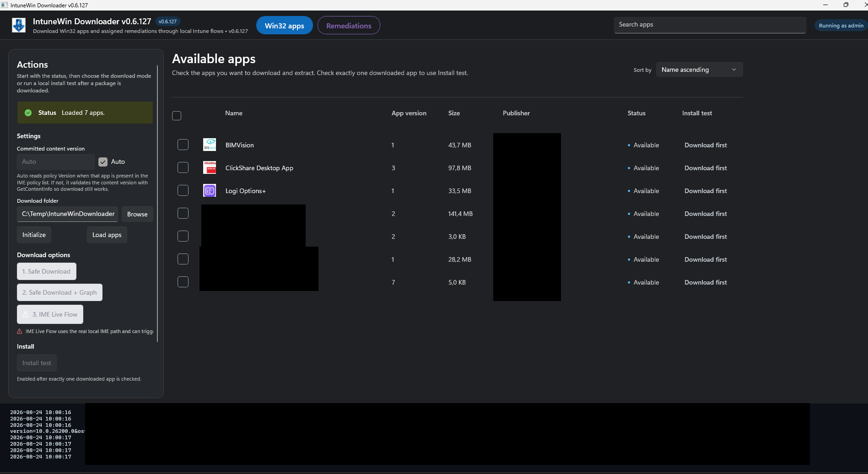The width and height of the screenshot is (868, 474).
Task: Click Download first in ClickShare row
Action: (x=706, y=168)
